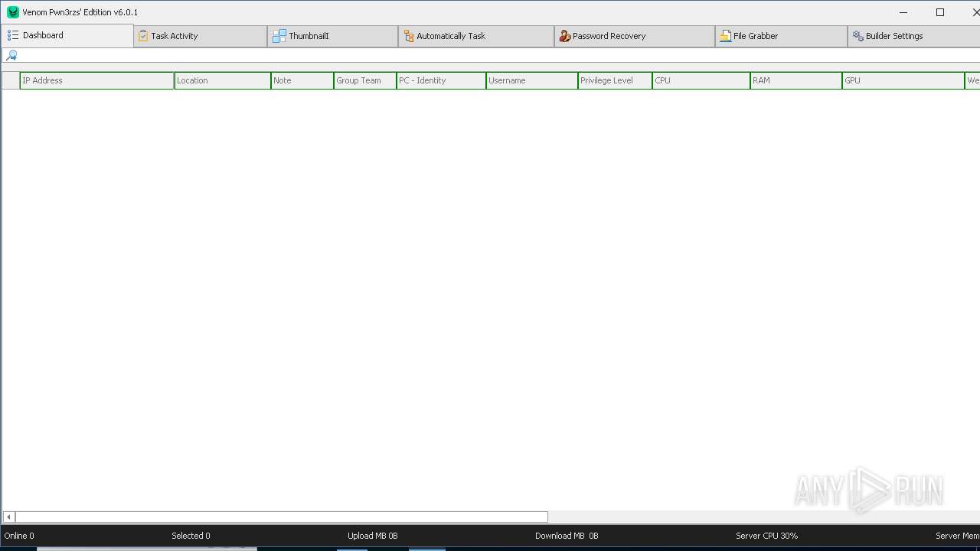Click the PC - Identity column header

441,80
